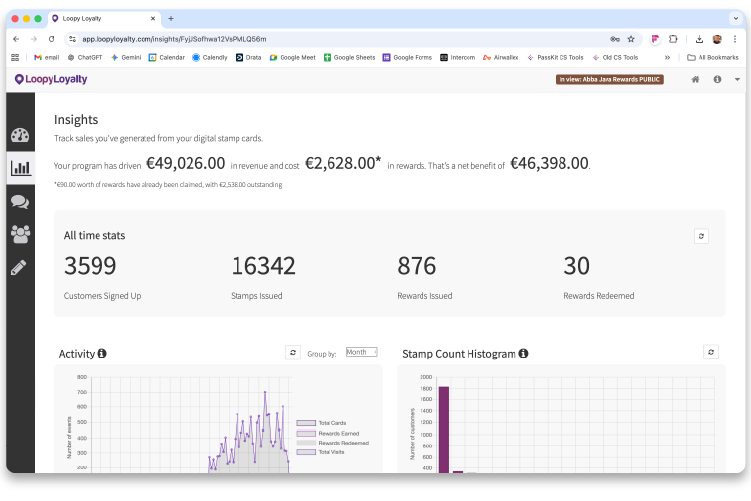Click the site settings icon in address bar
751x501 pixels.
point(72,39)
